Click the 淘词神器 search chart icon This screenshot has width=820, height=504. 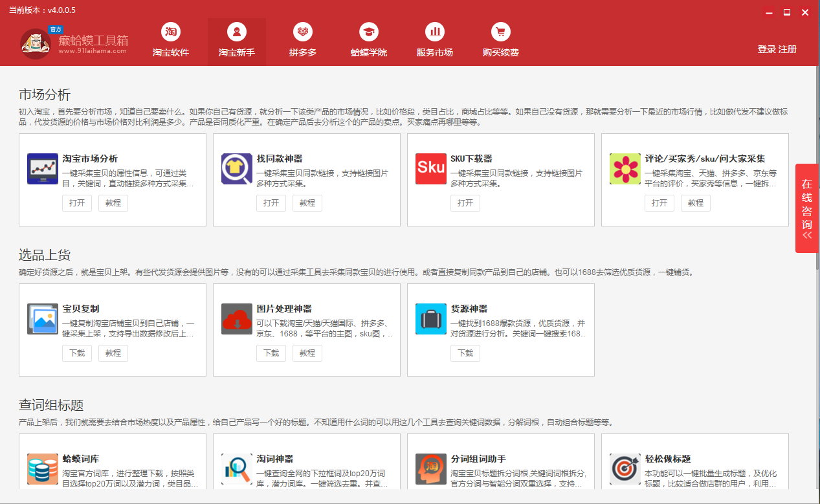pyautogui.click(x=237, y=469)
